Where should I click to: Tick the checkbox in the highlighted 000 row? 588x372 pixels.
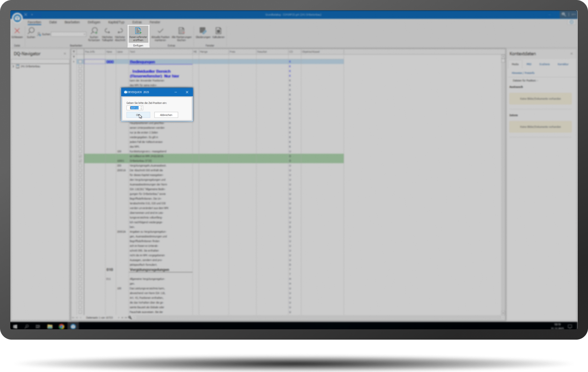[x=80, y=62]
